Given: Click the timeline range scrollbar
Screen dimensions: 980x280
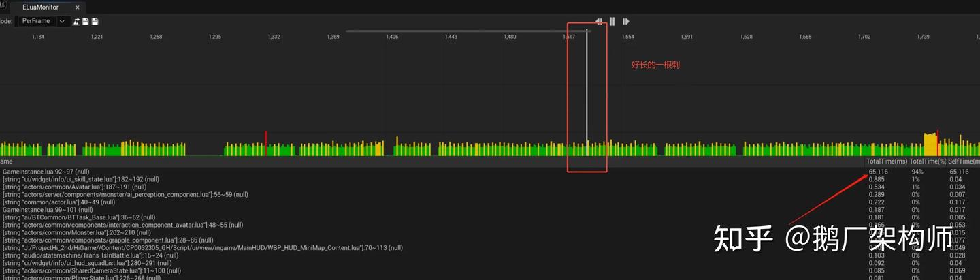Looking at the screenshot, I should pyautogui.click(x=468, y=31).
